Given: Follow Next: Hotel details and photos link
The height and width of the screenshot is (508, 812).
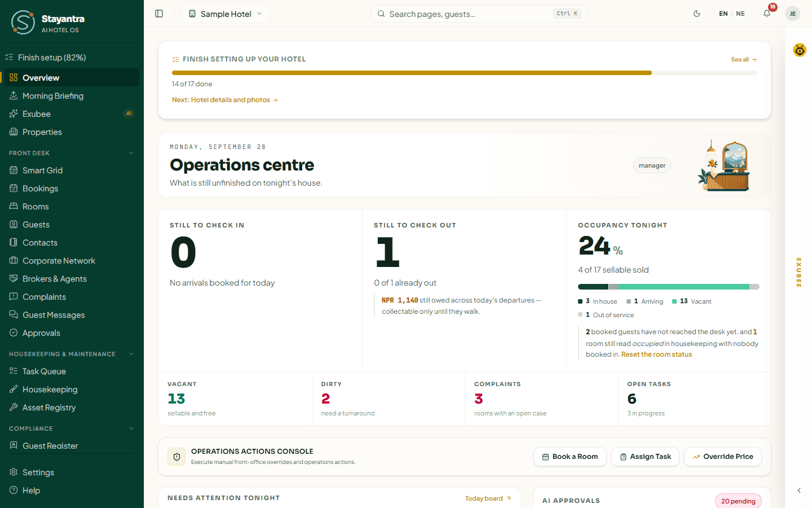Looking at the screenshot, I should [225, 100].
